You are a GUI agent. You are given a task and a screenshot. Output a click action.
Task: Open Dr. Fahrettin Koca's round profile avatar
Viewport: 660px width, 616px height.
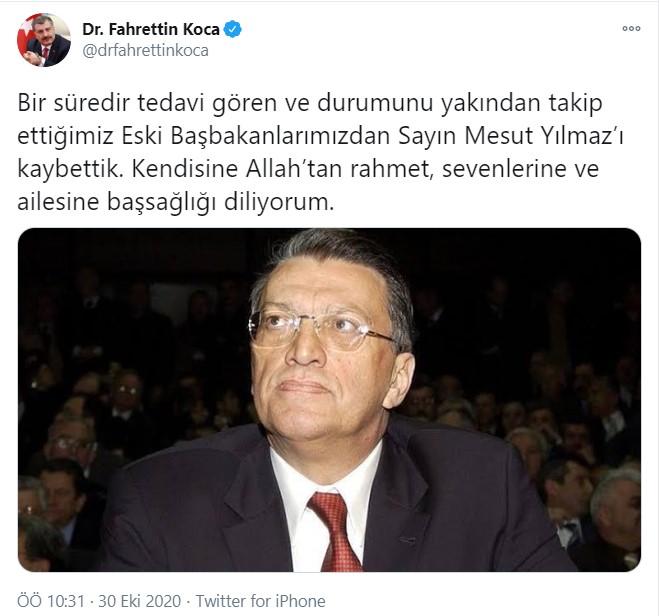(x=43, y=40)
